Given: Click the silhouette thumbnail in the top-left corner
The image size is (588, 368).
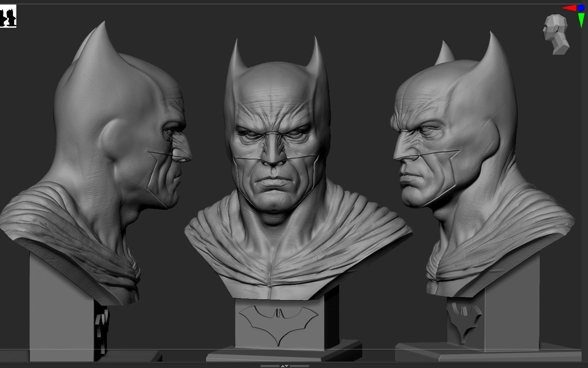Looking at the screenshot, I should (8, 16).
